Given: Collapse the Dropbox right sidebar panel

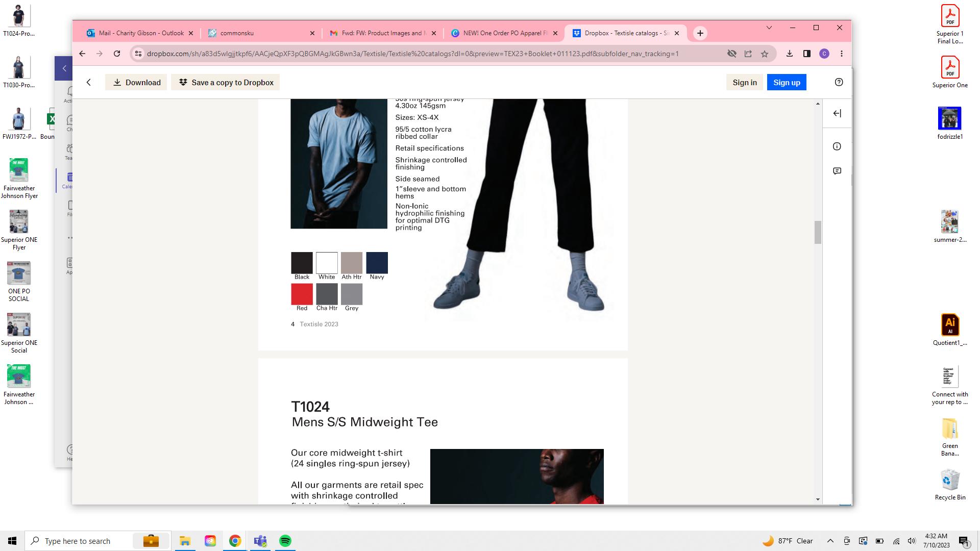Looking at the screenshot, I should [837, 113].
